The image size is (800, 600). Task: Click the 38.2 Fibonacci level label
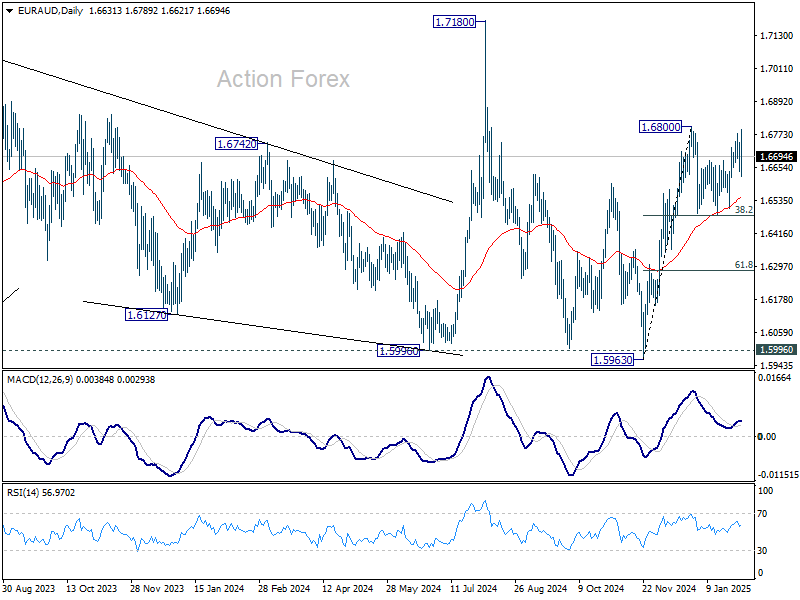coord(743,210)
